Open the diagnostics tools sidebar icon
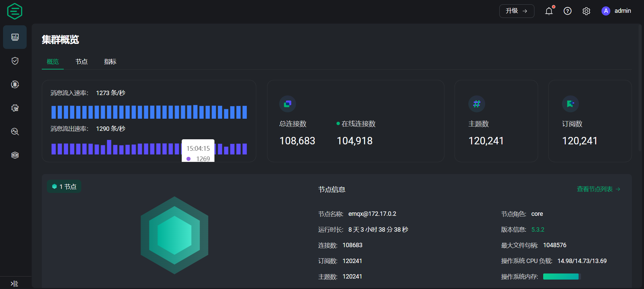The image size is (644, 289). [15, 132]
